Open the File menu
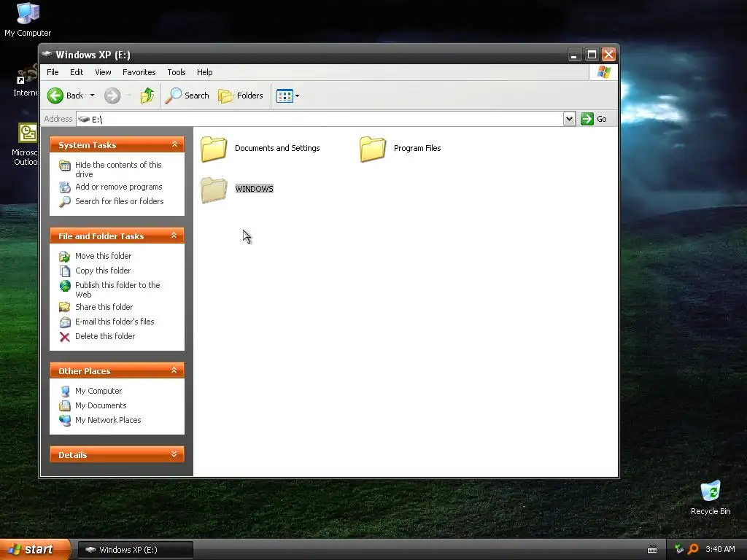The image size is (747, 560). coord(53,72)
